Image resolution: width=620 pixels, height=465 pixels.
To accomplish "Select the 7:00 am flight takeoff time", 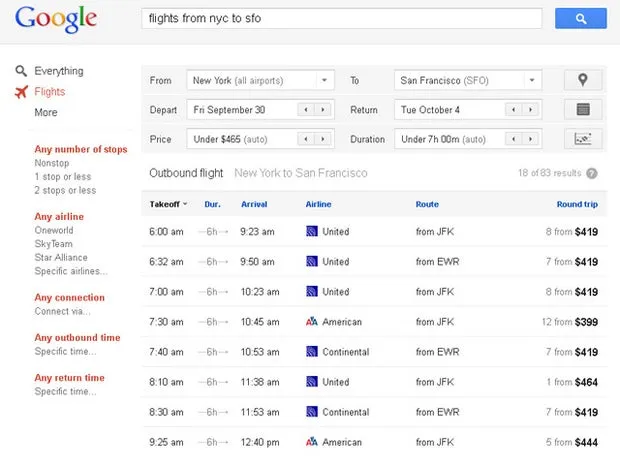I will 166,292.
